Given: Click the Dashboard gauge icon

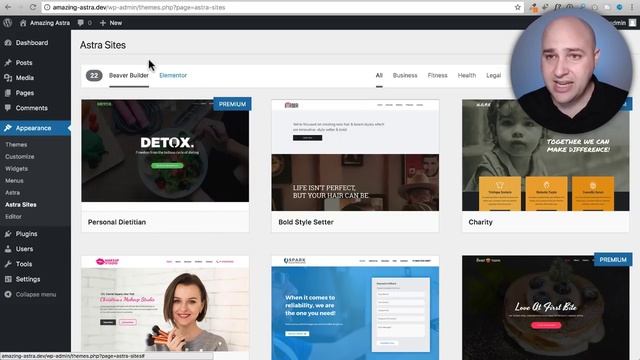Looking at the screenshot, I should [8, 42].
